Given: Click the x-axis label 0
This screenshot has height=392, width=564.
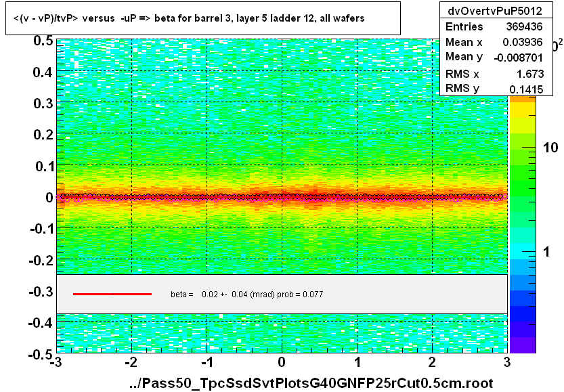Looking at the screenshot, I should 282,362.
